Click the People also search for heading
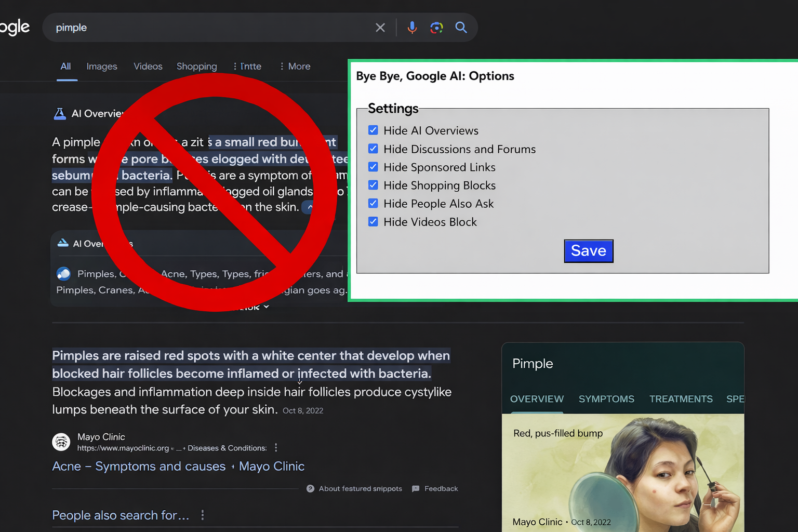 (x=121, y=515)
